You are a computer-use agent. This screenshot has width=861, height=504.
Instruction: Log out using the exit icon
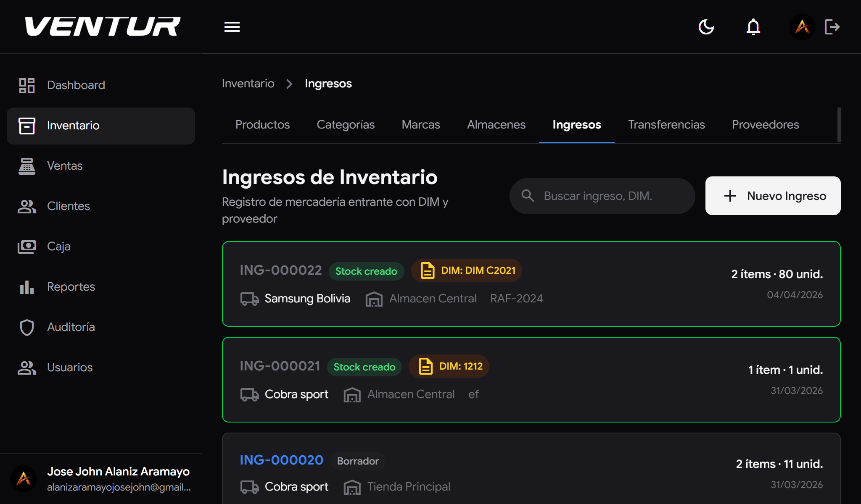(x=832, y=26)
